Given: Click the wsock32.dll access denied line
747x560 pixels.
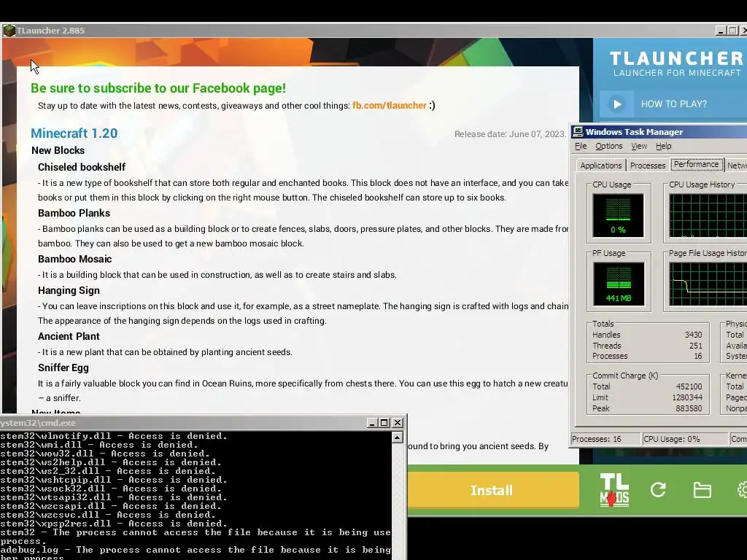Looking at the screenshot, I should (111, 489).
